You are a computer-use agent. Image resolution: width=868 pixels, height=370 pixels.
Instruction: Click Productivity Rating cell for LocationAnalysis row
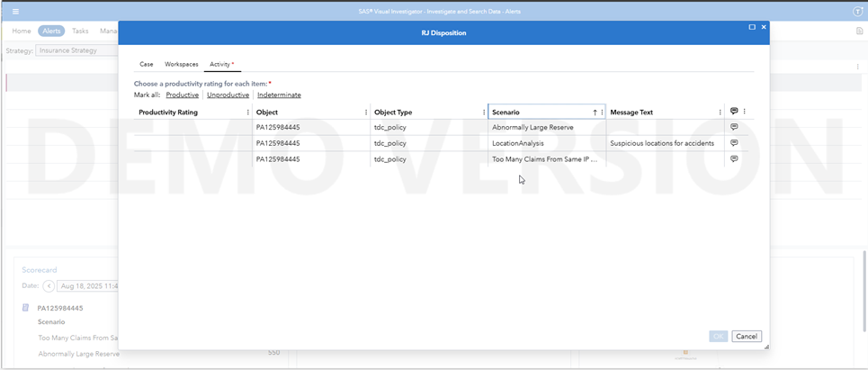192,143
